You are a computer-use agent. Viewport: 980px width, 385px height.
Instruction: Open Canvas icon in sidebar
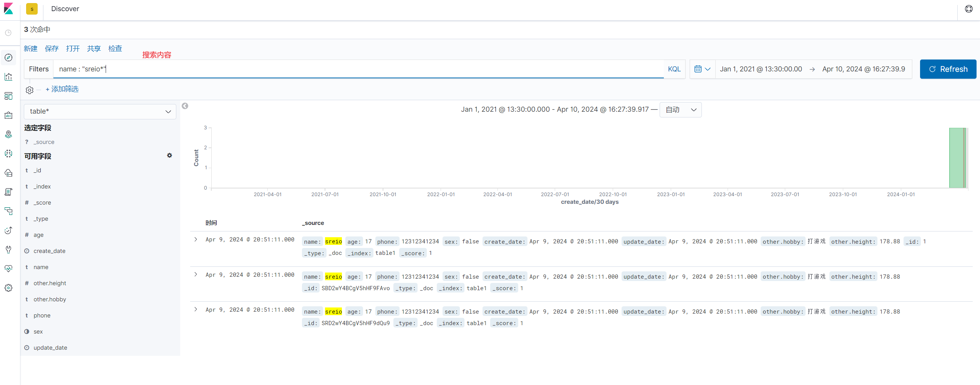point(8,115)
